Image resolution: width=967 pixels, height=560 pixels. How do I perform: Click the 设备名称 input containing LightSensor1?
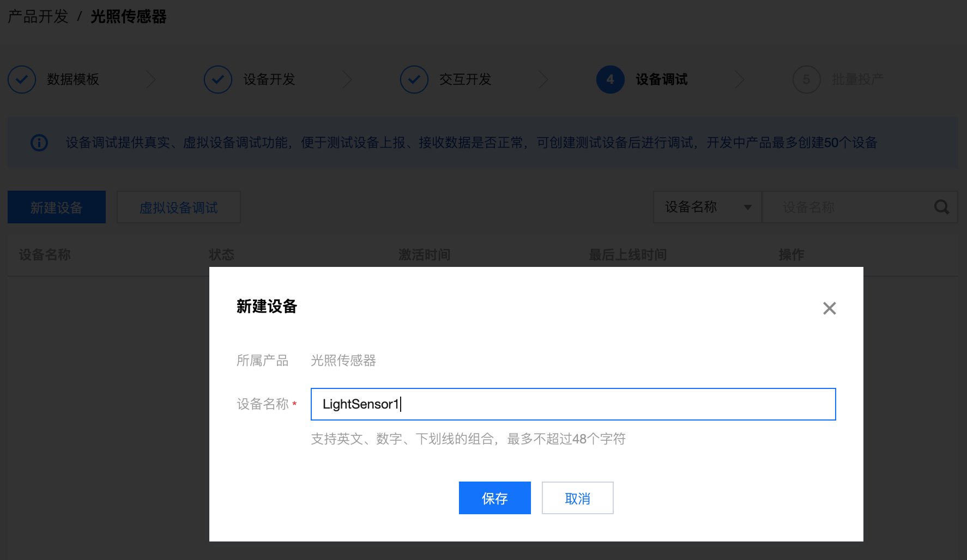(x=572, y=404)
